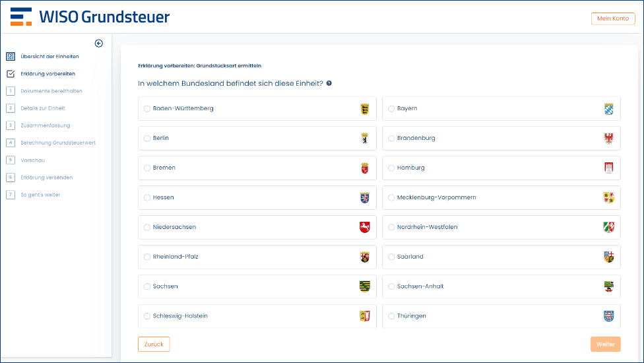Select the Hamburg radio option

[x=391, y=168]
